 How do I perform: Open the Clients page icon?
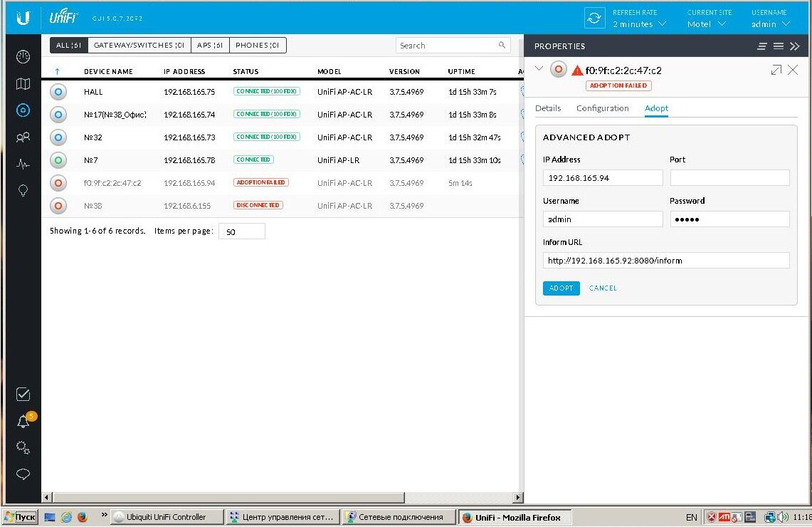(x=23, y=137)
